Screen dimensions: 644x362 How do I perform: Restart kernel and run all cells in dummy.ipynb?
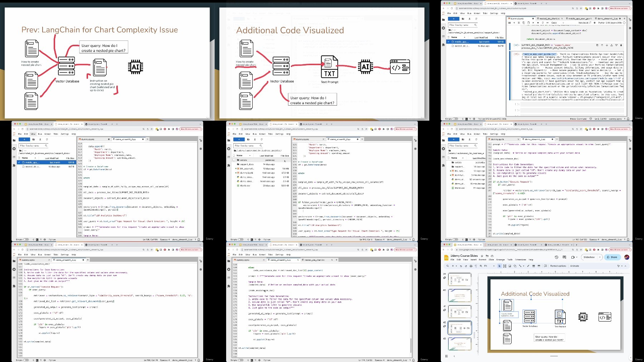tap(547, 23)
